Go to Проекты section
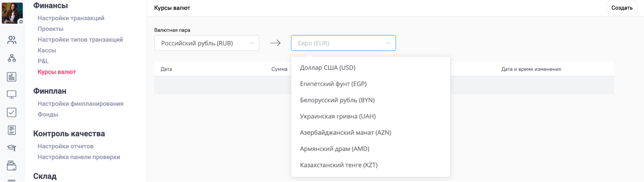The height and width of the screenshot is (182, 644). 51,29
